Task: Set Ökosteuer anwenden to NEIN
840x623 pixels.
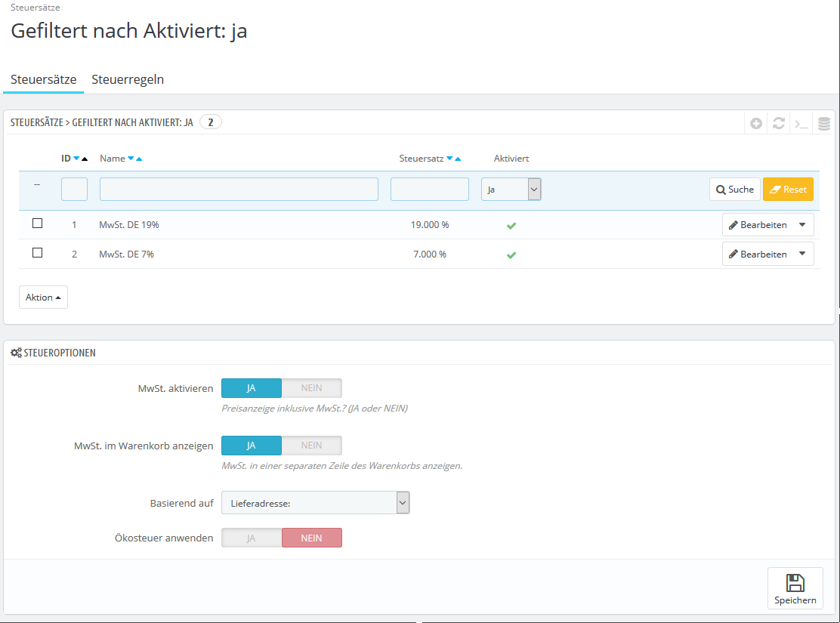Action: pyautogui.click(x=312, y=538)
